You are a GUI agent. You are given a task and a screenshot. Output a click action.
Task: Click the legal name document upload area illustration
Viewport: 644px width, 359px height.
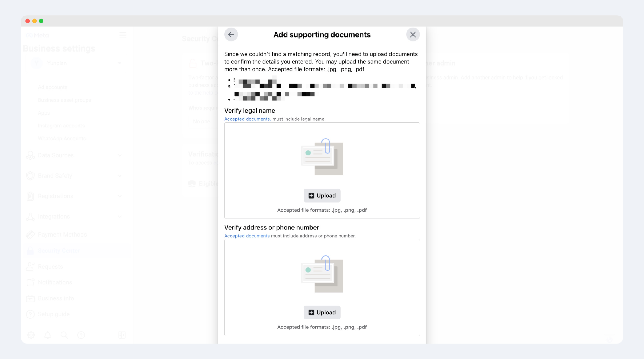[x=322, y=157]
